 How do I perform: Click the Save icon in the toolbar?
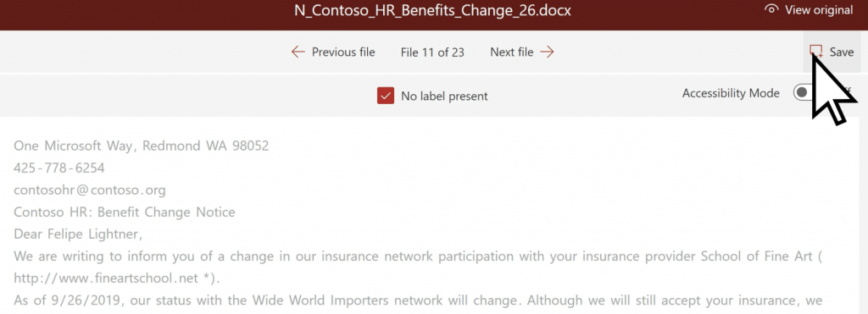[816, 52]
